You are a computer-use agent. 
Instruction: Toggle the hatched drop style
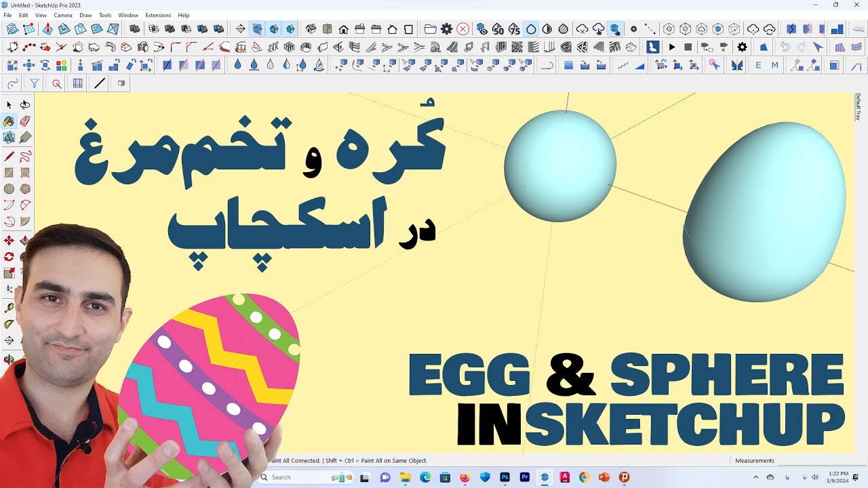click(x=564, y=29)
